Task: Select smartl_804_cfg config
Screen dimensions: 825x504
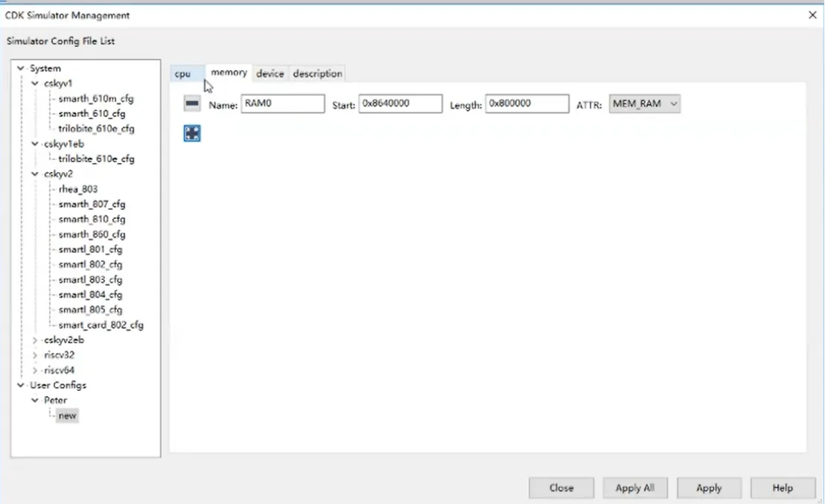Action: [x=91, y=295]
